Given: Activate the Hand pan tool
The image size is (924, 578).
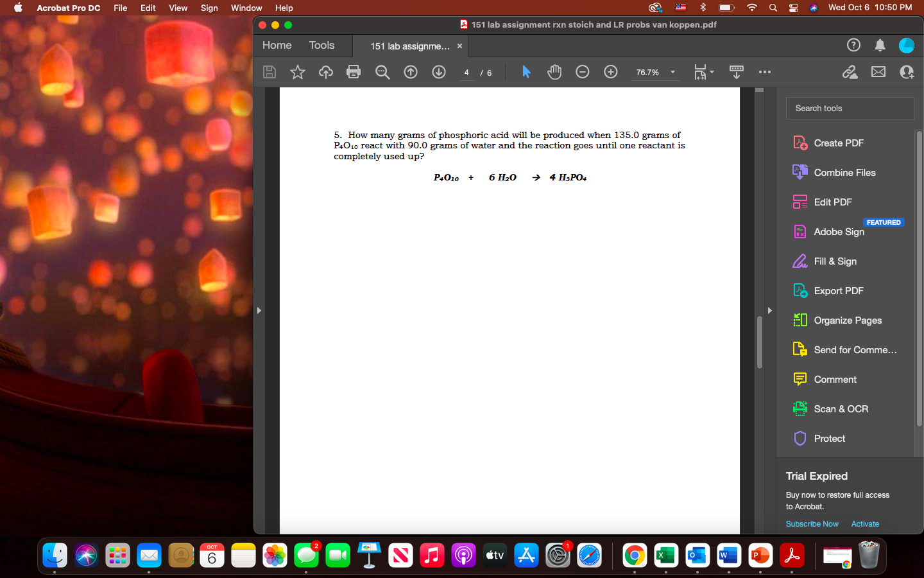Looking at the screenshot, I should 554,72.
